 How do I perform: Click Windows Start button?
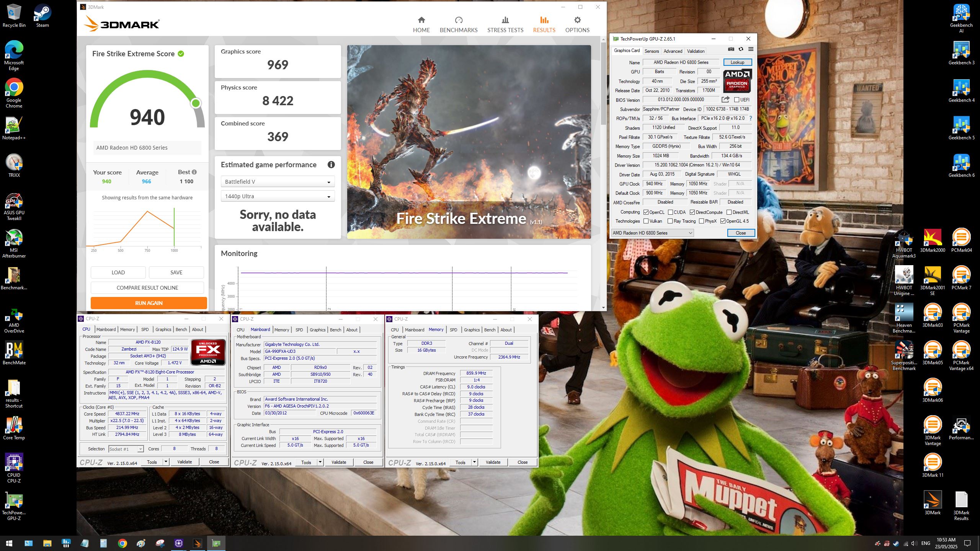9,543
